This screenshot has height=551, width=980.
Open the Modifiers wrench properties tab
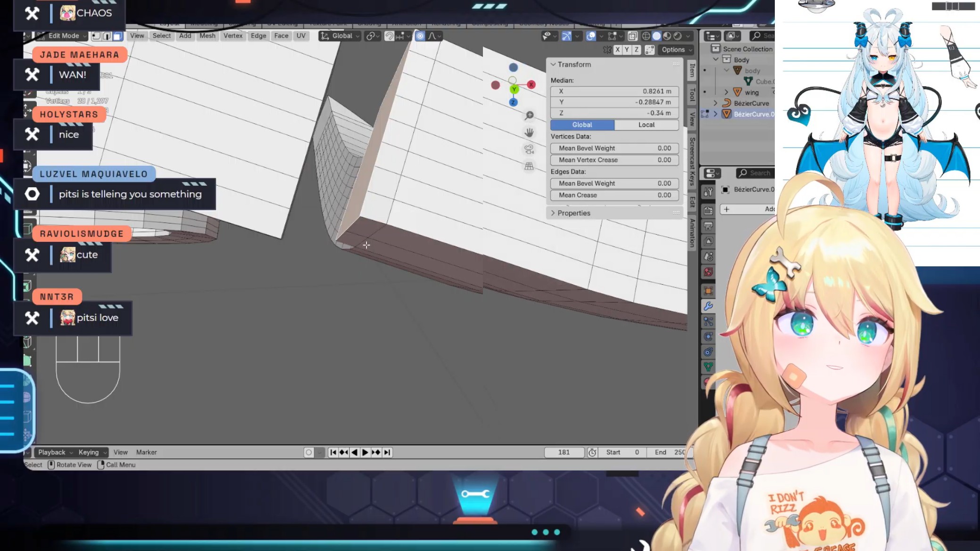coord(708,306)
